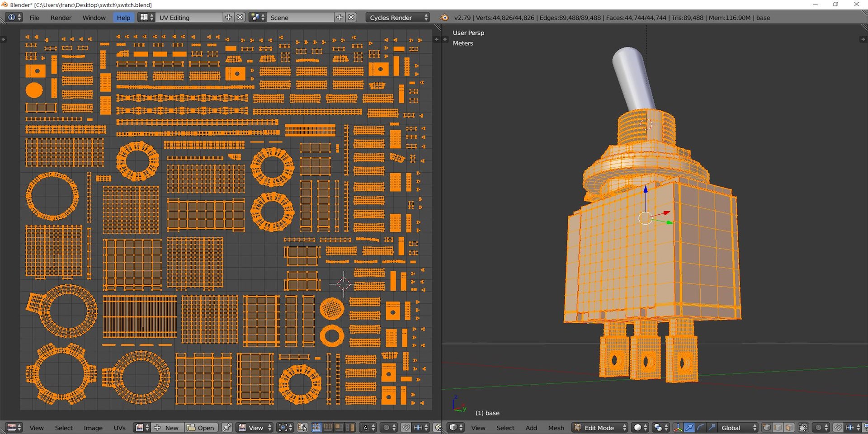Open the viewport shading sphere dropdown
868x434 pixels.
pos(640,428)
